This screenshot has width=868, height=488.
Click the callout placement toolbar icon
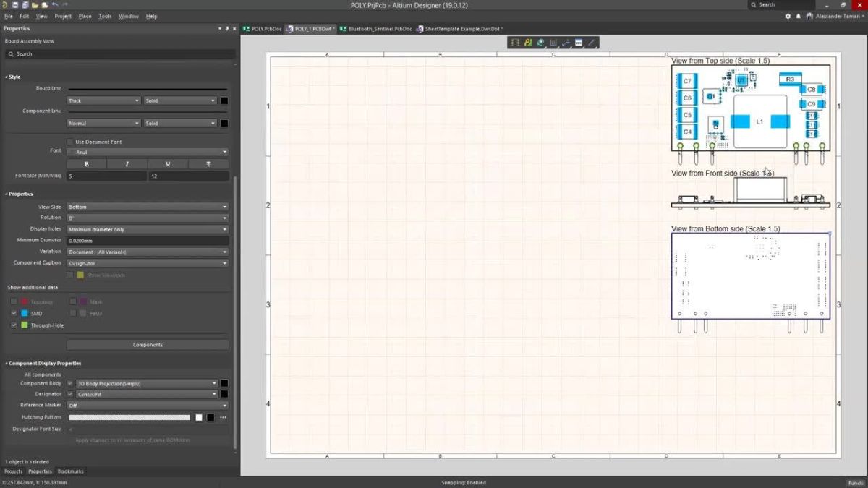(x=567, y=43)
